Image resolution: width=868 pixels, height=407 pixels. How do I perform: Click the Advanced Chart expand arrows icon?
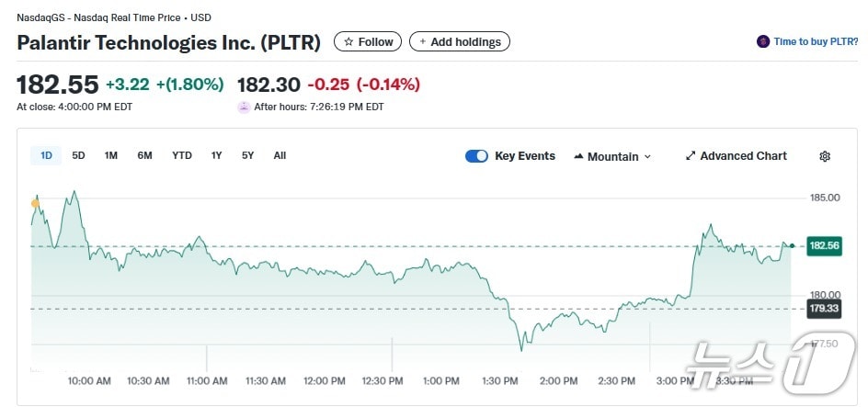[691, 156]
